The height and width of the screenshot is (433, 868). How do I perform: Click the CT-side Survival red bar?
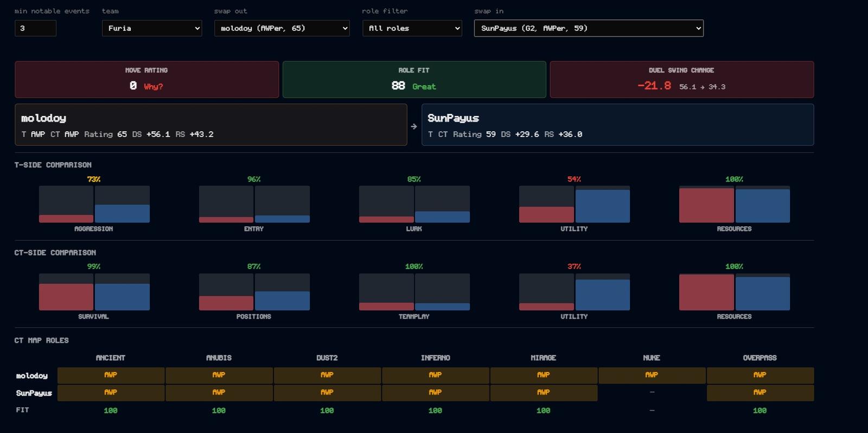click(x=66, y=297)
